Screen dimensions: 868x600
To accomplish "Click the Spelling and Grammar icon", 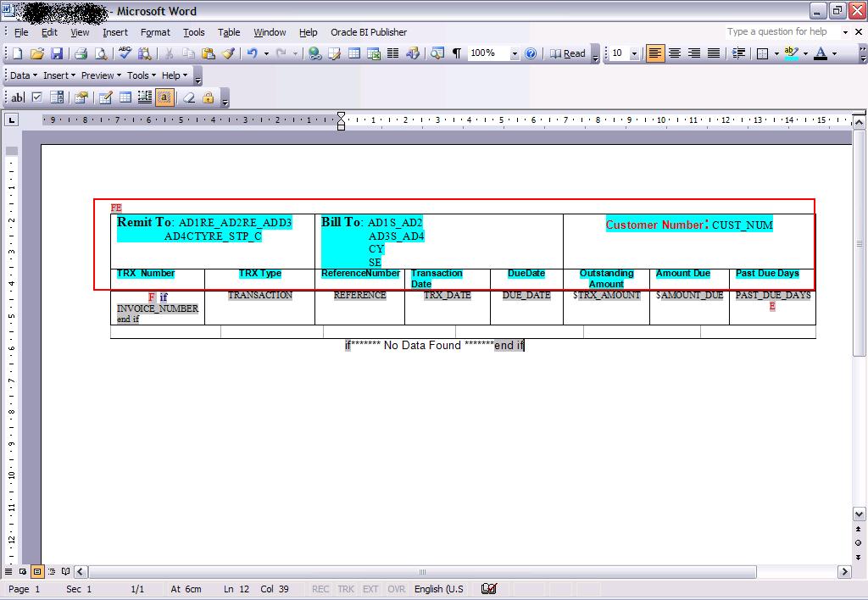I will [x=125, y=53].
